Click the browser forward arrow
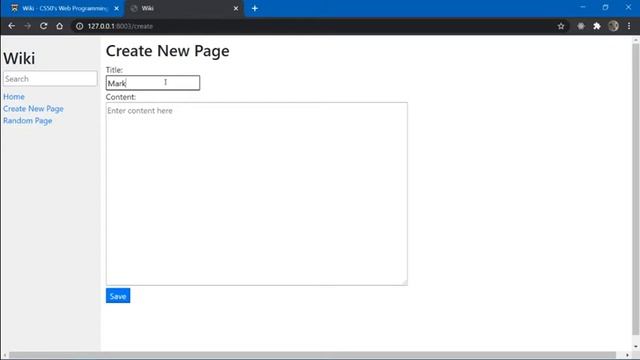Viewport: 640px width, 360px height. tap(27, 26)
